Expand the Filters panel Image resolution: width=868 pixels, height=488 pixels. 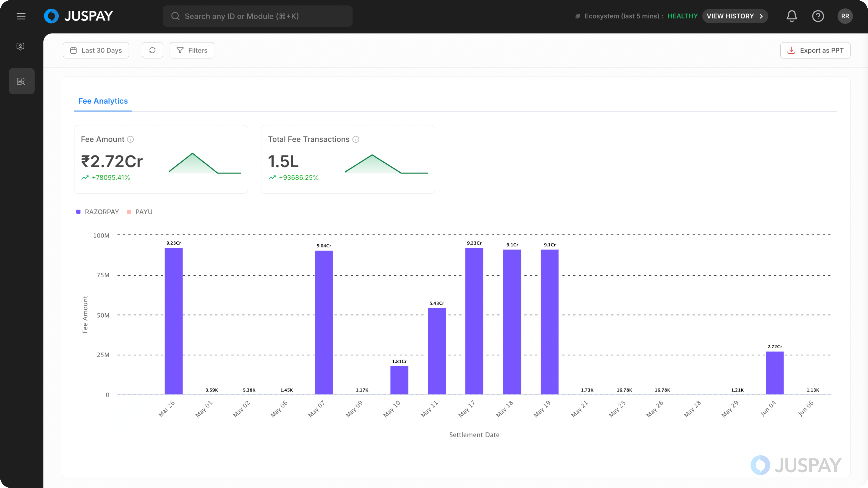pyautogui.click(x=192, y=50)
